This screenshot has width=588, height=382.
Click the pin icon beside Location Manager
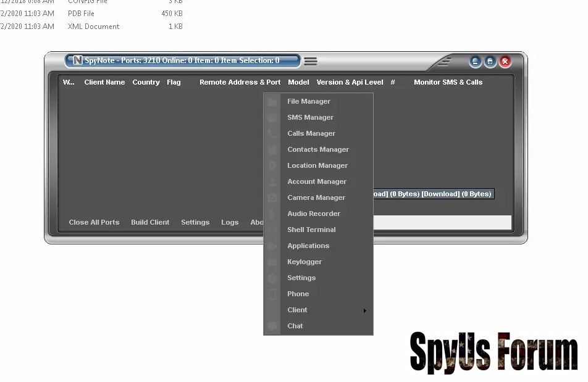[272, 166]
